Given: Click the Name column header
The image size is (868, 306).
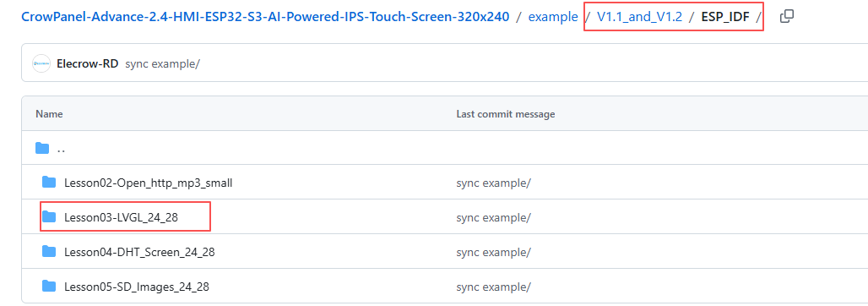Looking at the screenshot, I should pyautogui.click(x=49, y=114).
